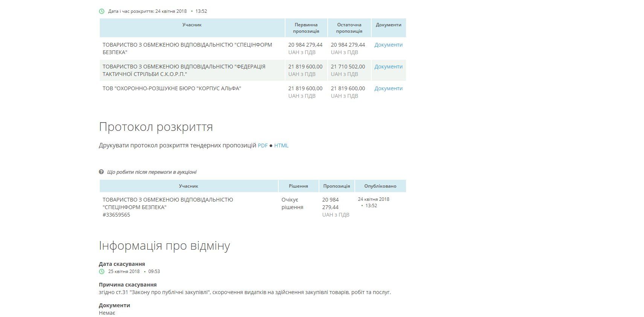Click cancellation date 25 квітня 2018
Image resolution: width=644 pixels, height=317 pixels.
124,271
